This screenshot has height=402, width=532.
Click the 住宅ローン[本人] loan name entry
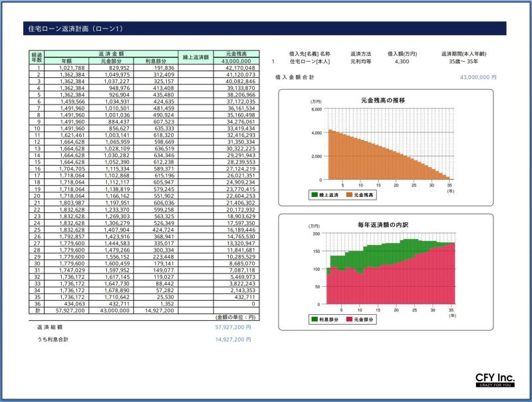[x=310, y=62]
